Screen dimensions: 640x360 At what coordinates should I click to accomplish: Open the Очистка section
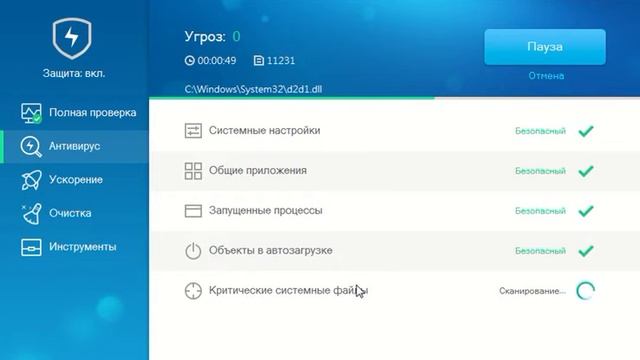pyautogui.click(x=74, y=213)
